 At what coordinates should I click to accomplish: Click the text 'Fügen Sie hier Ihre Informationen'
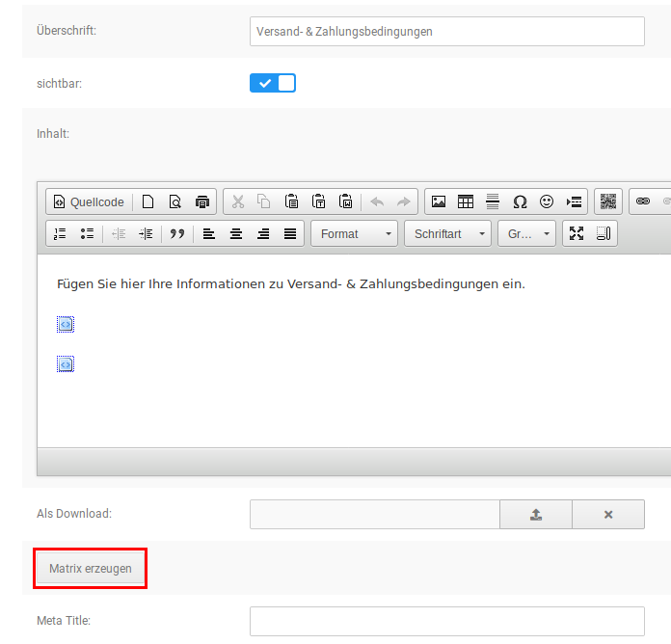[x=161, y=284]
